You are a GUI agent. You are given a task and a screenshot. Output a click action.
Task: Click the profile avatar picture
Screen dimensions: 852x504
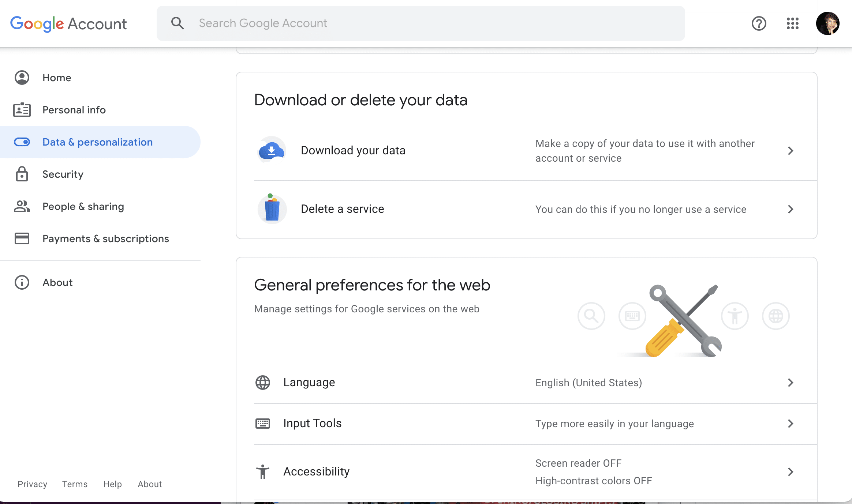[827, 23]
